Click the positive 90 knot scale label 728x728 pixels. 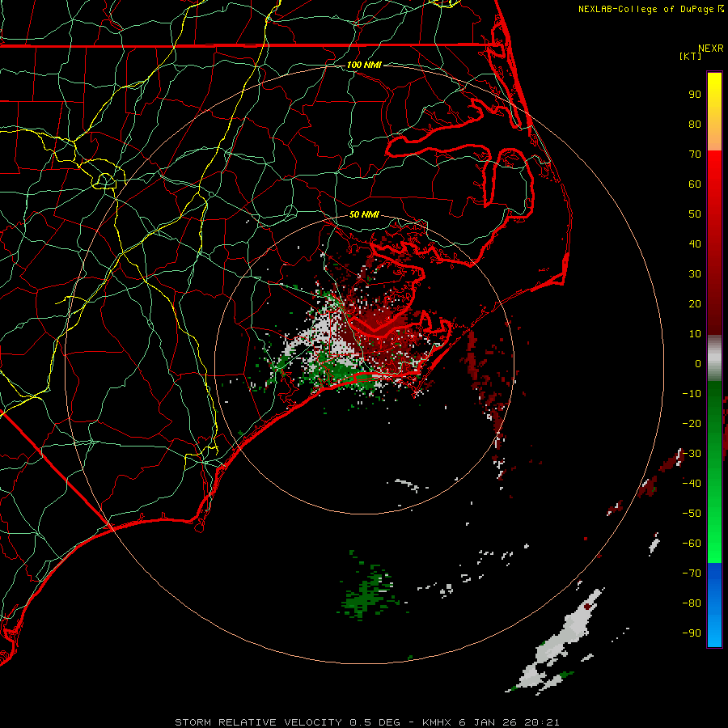pos(695,95)
